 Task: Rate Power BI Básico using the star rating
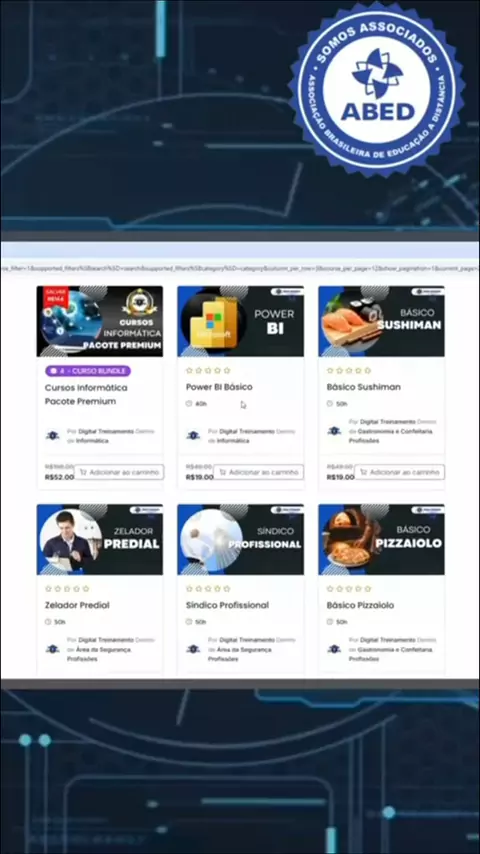coord(208,370)
